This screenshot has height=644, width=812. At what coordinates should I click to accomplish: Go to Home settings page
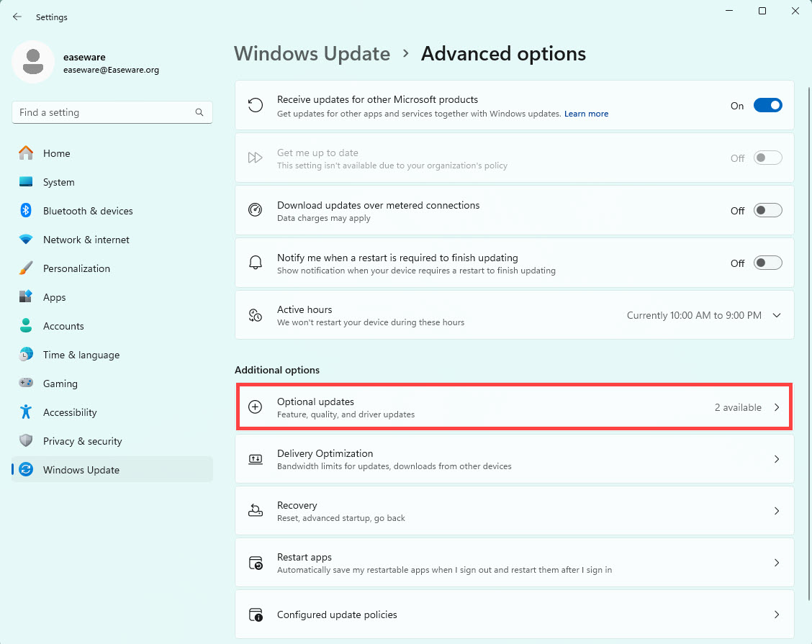click(112, 153)
